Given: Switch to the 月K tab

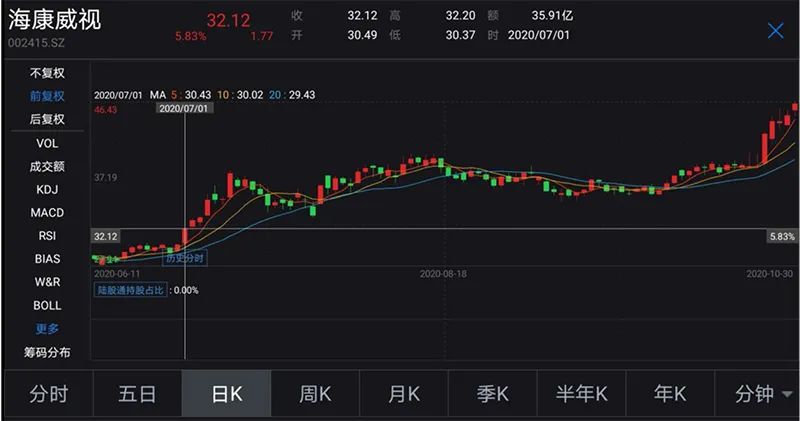Looking at the screenshot, I should [404, 394].
